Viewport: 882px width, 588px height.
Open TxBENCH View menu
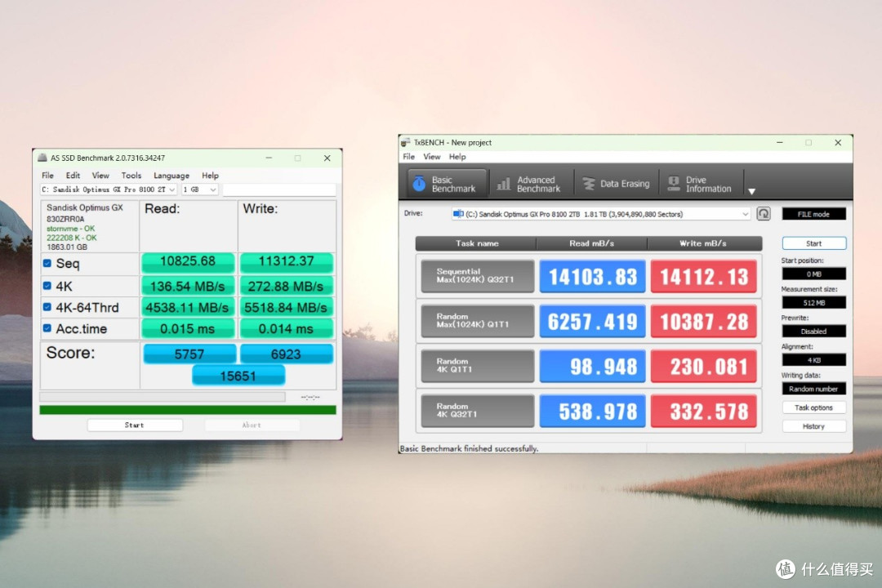(432, 157)
